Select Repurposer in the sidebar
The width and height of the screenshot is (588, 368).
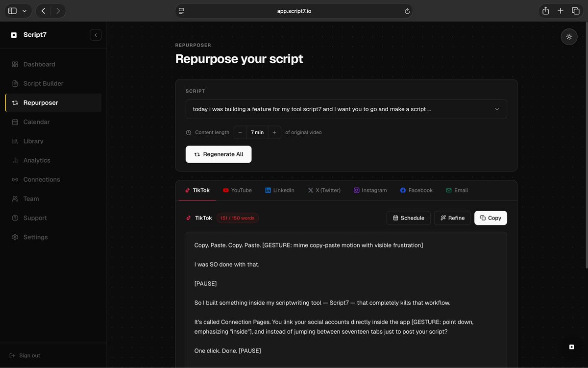tap(53, 103)
